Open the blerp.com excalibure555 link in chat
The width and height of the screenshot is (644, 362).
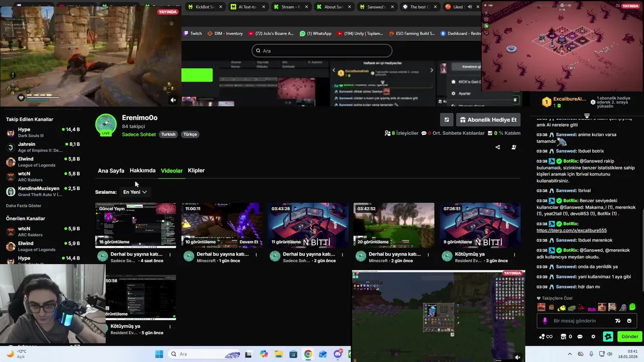(572, 230)
